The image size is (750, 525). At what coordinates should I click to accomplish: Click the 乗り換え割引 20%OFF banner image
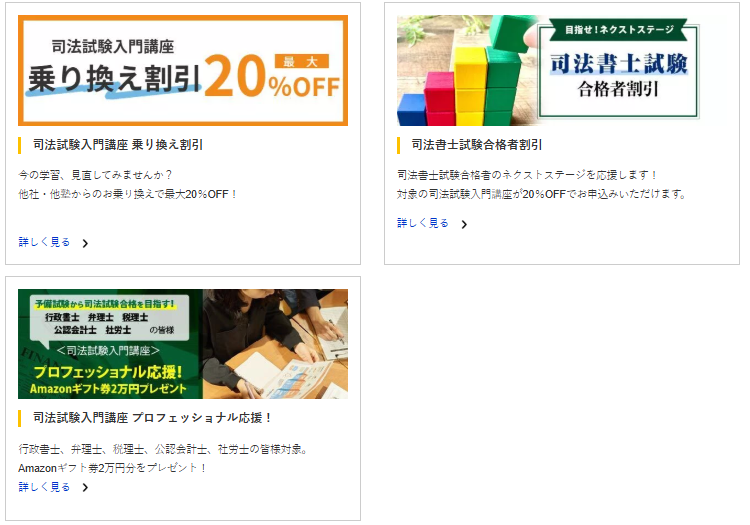point(183,70)
